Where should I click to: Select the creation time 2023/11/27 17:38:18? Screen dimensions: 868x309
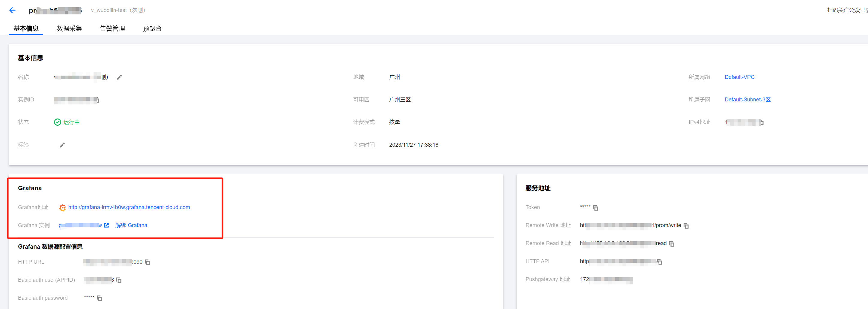coord(413,145)
